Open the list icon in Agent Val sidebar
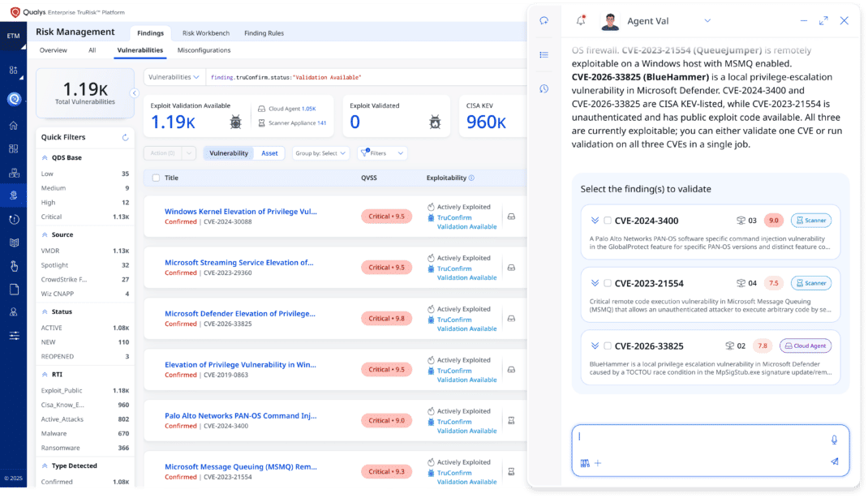This screenshot has height=498, width=868. point(544,55)
